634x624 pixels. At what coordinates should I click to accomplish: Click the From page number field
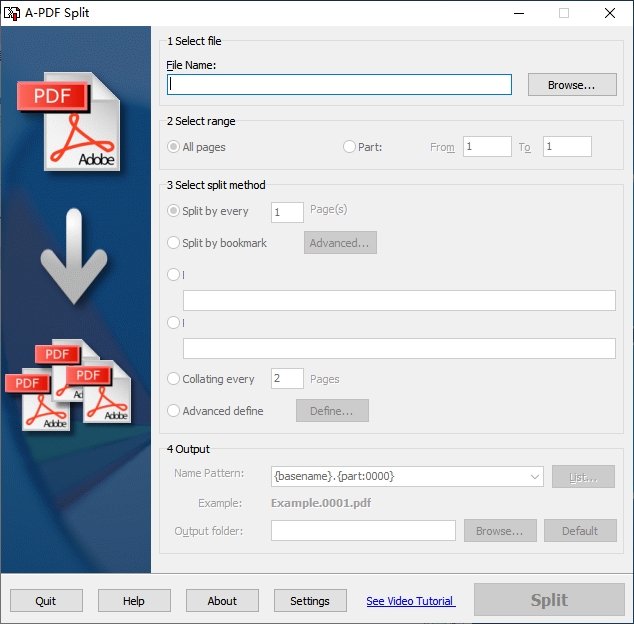487,146
